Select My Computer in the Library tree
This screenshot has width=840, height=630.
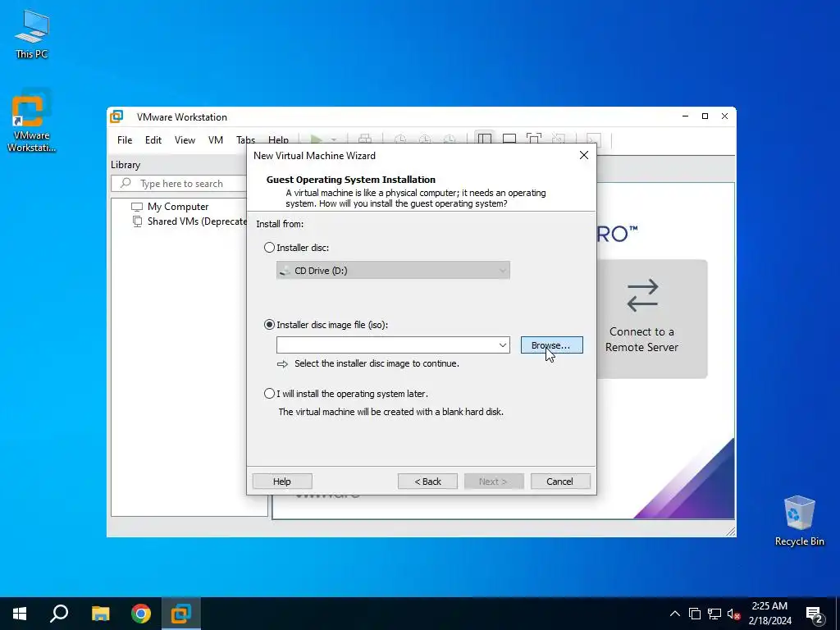pos(178,206)
